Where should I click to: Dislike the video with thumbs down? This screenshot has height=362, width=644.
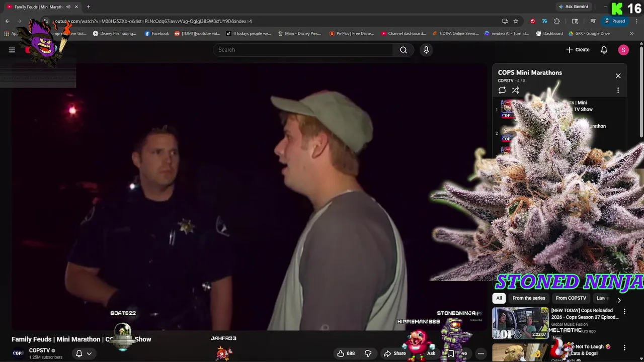368,353
